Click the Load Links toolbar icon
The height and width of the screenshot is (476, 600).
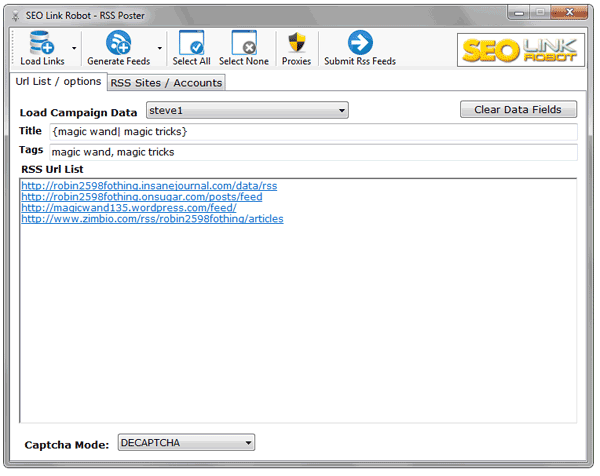(x=41, y=43)
